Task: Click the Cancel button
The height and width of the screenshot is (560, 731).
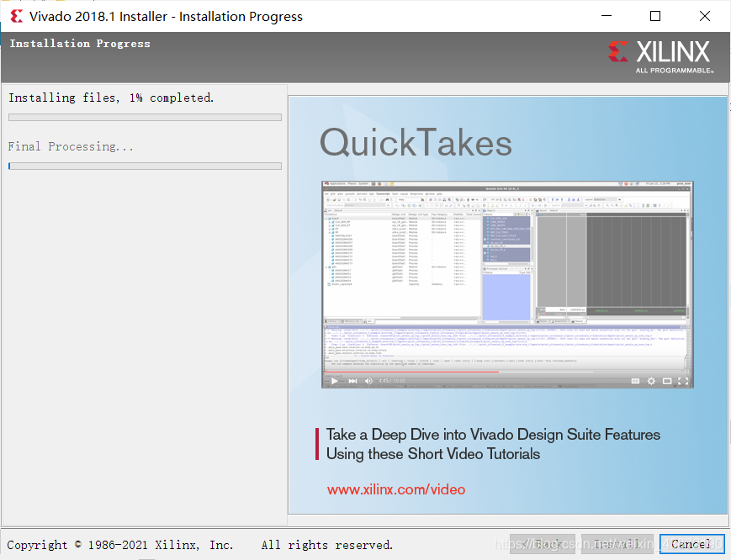Action: click(x=691, y=544)
